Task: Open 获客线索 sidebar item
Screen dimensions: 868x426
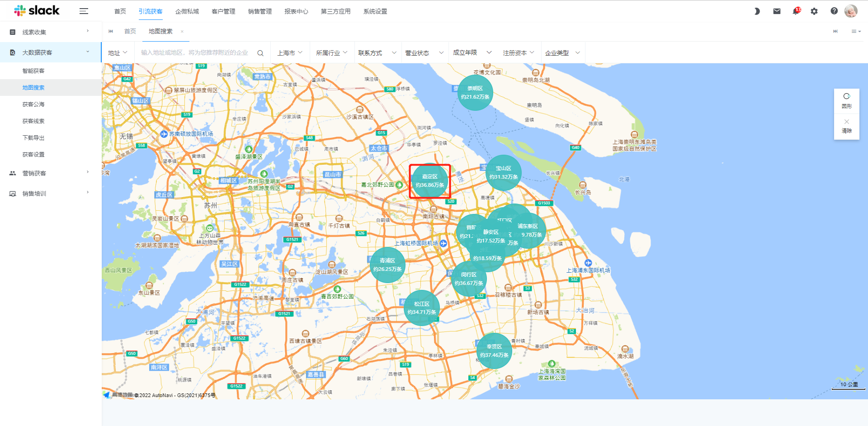Action: 33,121
